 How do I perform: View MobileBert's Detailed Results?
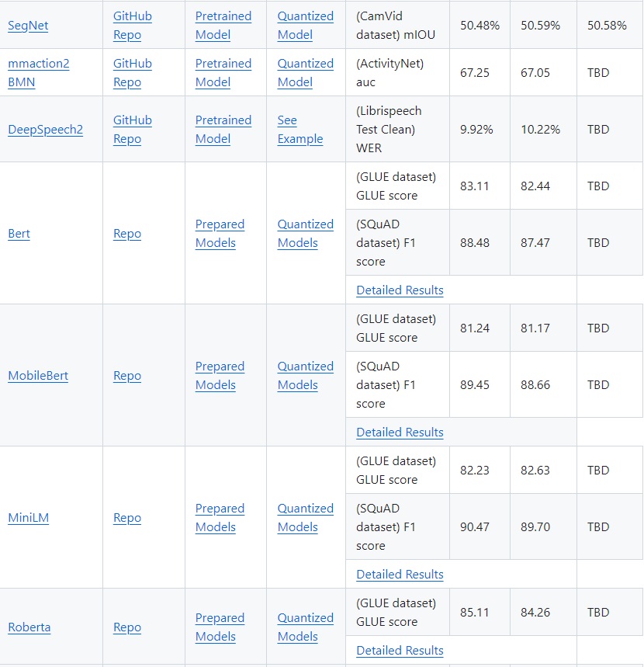pos(400,432)
